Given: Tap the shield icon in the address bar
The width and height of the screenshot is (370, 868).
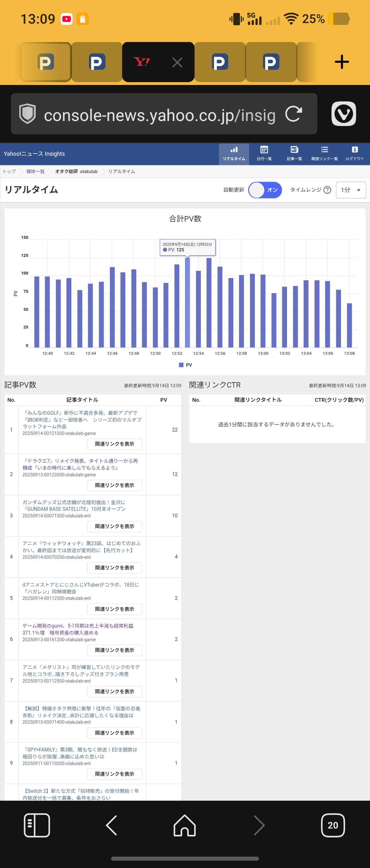Looking at the screenshot, I should 27,114.
